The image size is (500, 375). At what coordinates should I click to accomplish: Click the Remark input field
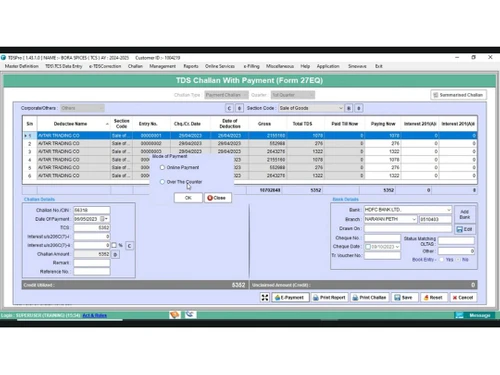click(x=92, y=263)
